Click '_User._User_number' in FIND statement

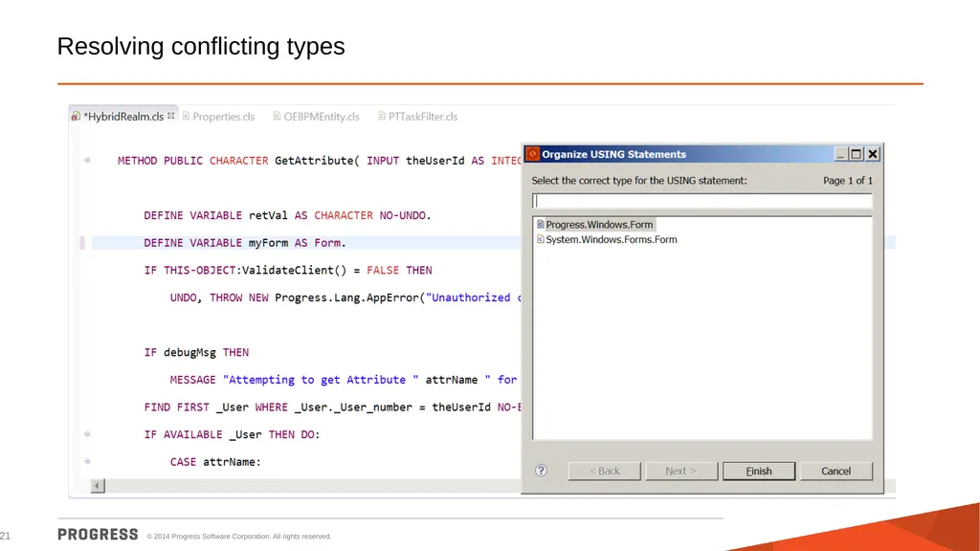click(x=353, y=408)
